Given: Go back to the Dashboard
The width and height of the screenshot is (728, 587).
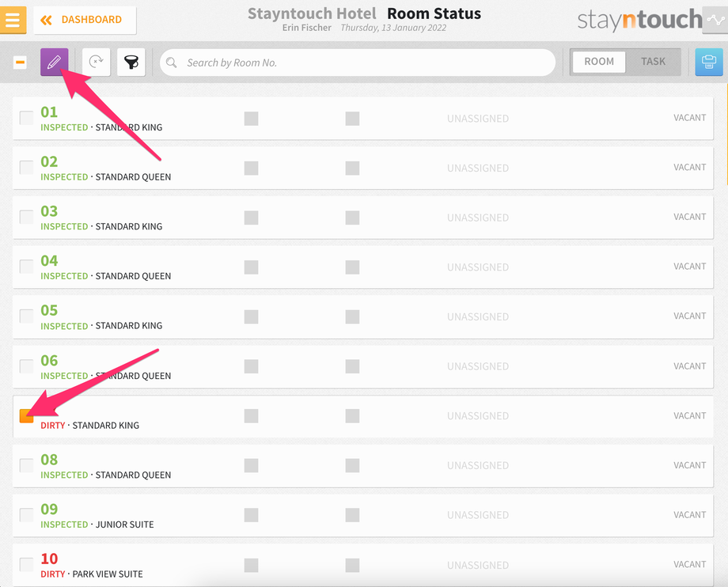Looking at the screenshot, I should click(85, 20).
